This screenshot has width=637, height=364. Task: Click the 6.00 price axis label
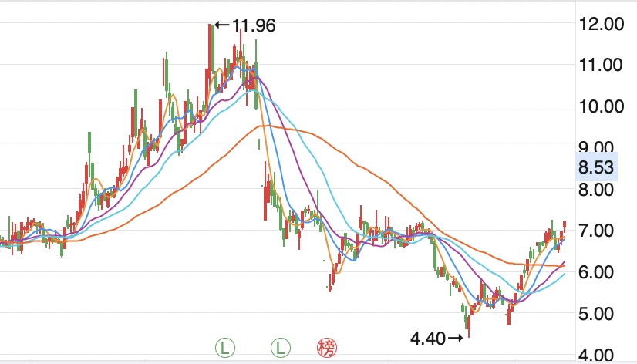(596, 272)
